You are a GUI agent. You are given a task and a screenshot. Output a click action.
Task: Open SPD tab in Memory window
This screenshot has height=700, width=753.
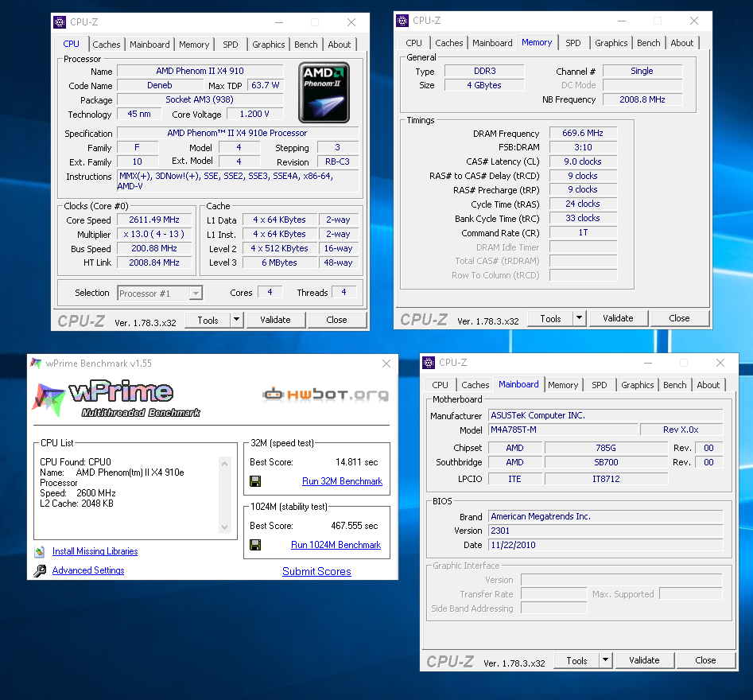pyautogui.click(x=573, y=43)
